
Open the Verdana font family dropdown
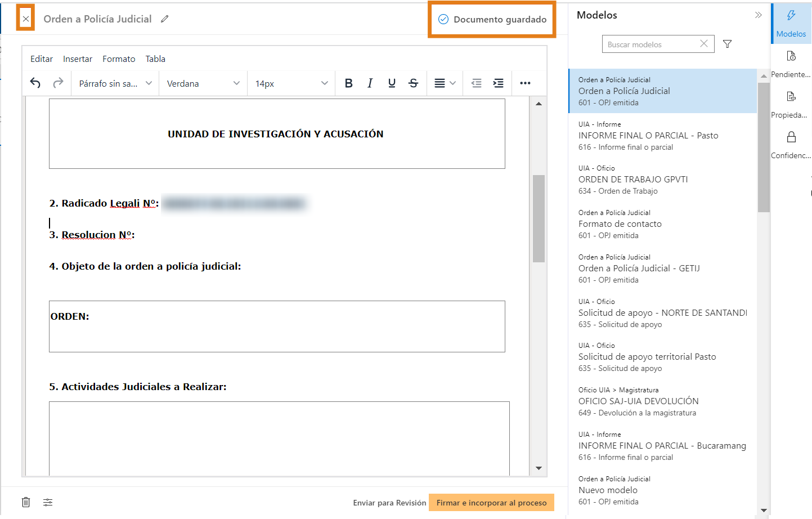point(203,83)
